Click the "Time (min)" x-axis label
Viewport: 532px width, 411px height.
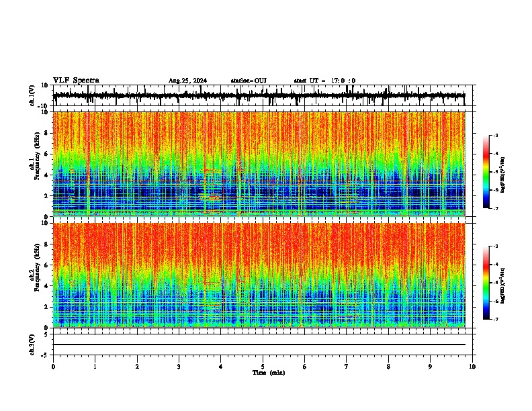(x=269, y=373)
